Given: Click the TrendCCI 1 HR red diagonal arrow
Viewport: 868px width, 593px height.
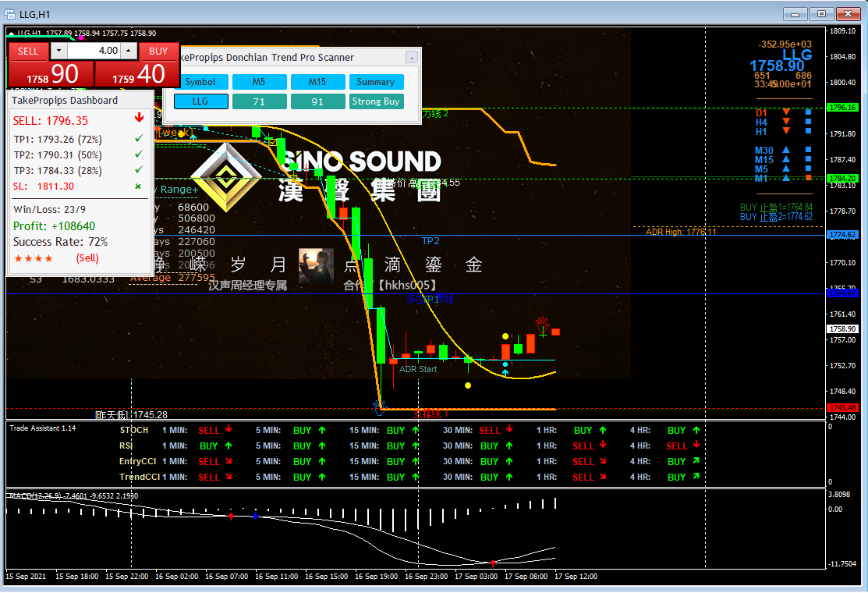Looking at the screenshot, I should (603, 476).
